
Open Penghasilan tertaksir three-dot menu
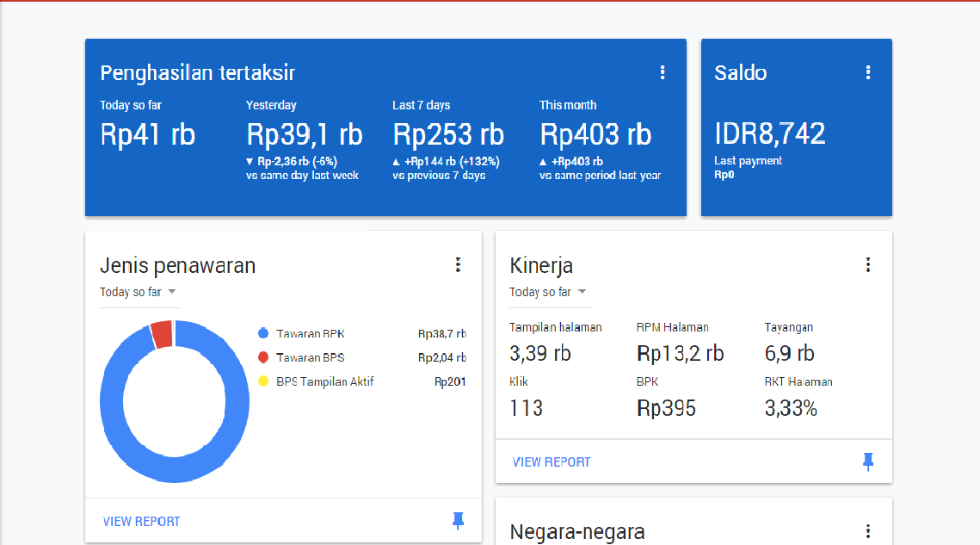[663, 73]
